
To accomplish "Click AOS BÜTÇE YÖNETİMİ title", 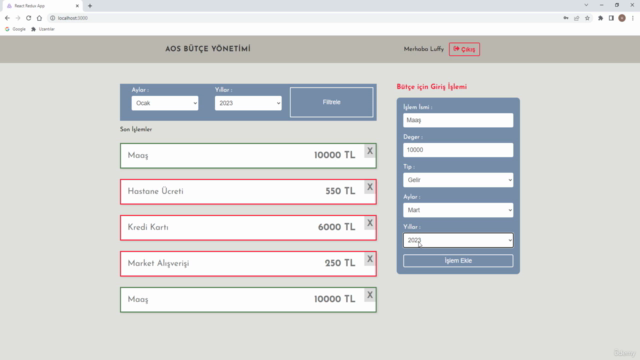I will click(208, 49).
